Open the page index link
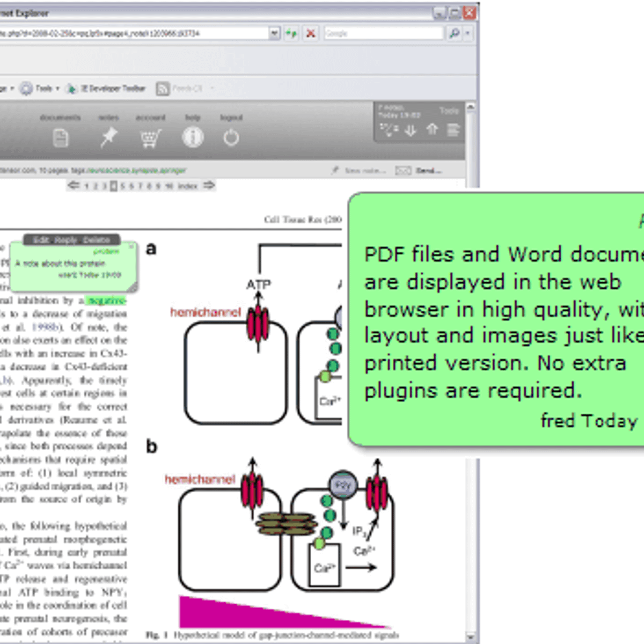 [x=188, y=186]
